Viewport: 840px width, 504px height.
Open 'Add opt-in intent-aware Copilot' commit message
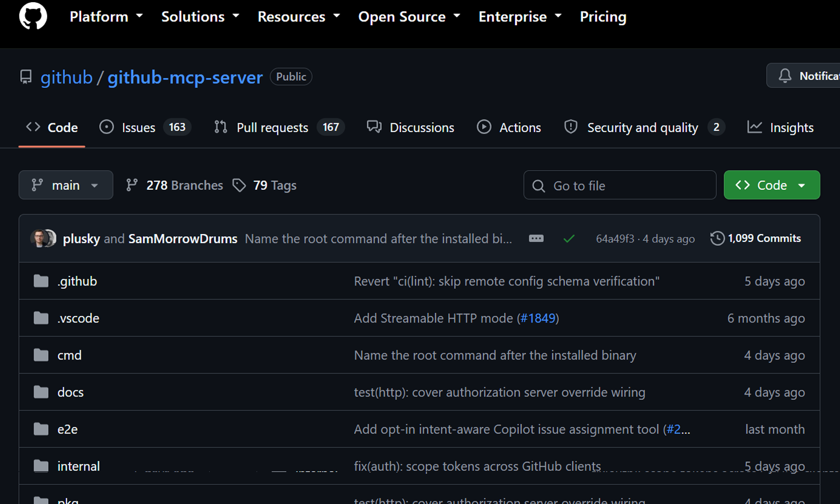coord(506,429)
